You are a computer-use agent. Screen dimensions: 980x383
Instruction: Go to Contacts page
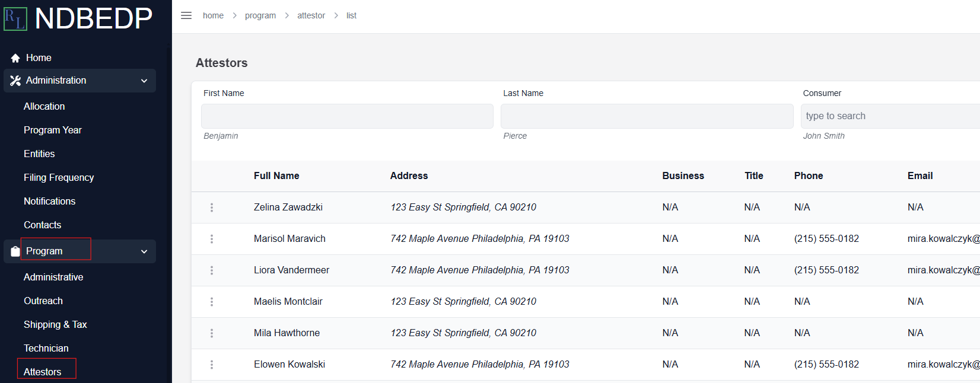[x=43, y=225]
